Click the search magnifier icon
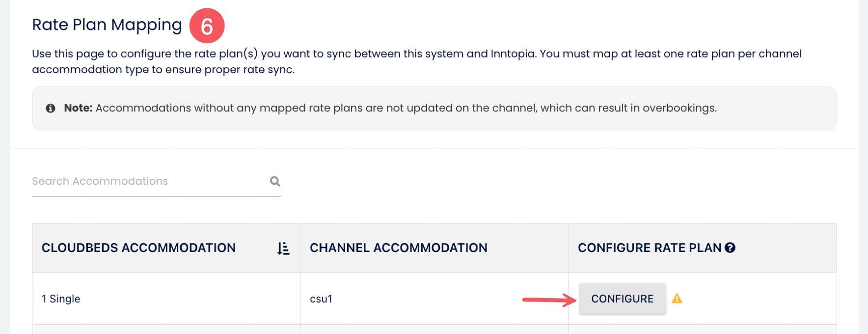 274,181
